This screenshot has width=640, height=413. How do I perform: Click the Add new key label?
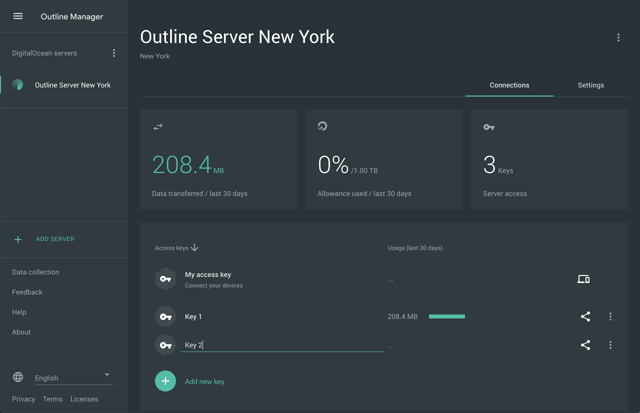[205, 382]
